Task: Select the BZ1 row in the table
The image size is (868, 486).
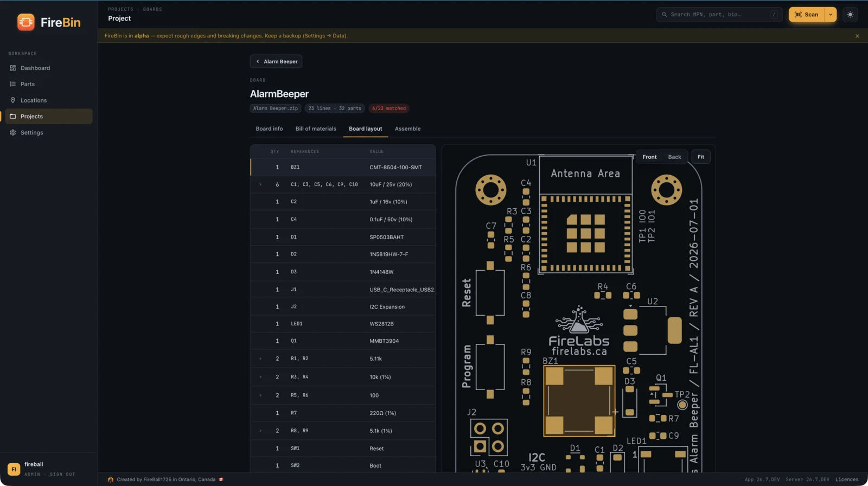Action: tap(343, 167)
